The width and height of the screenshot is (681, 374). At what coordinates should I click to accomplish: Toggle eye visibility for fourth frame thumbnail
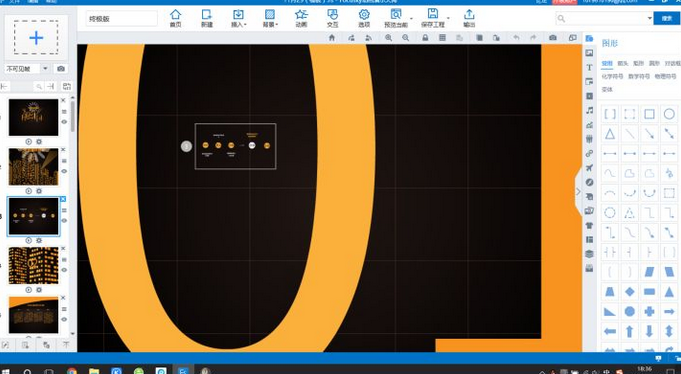coord(64,270)
